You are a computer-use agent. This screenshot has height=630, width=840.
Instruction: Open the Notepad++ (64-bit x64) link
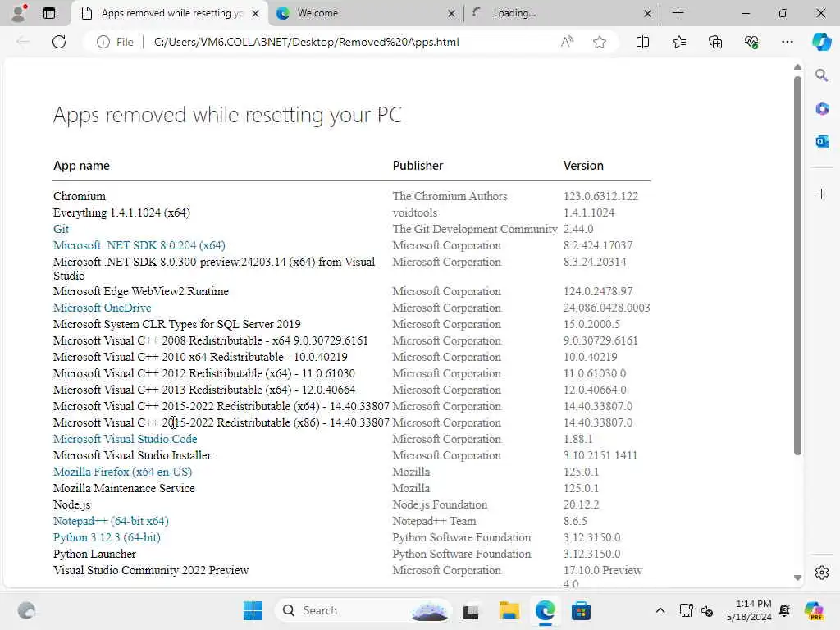[x=111, y=521]
